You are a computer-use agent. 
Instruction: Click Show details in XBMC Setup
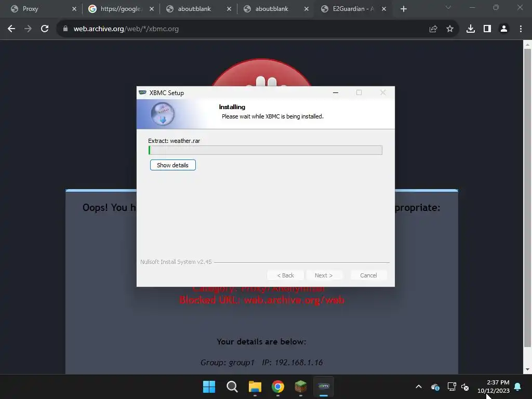pos(172,165)
